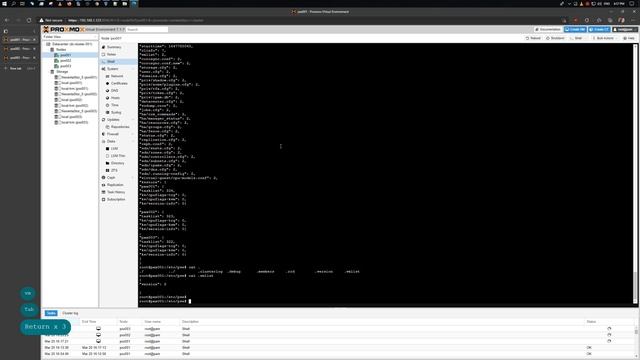Switch to the third Proxmox browser tab
Viewport: 640px width, 360px height.
(x=20, y=58)
